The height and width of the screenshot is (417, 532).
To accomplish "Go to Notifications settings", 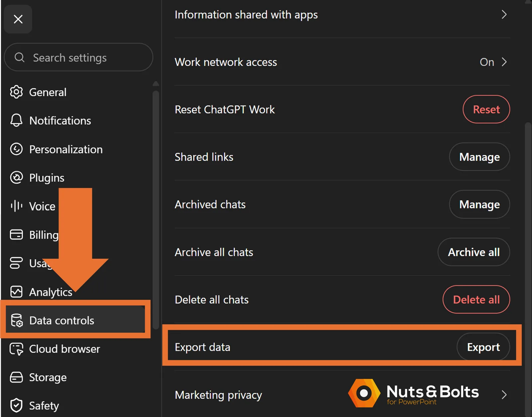I will tap(60, 120).
